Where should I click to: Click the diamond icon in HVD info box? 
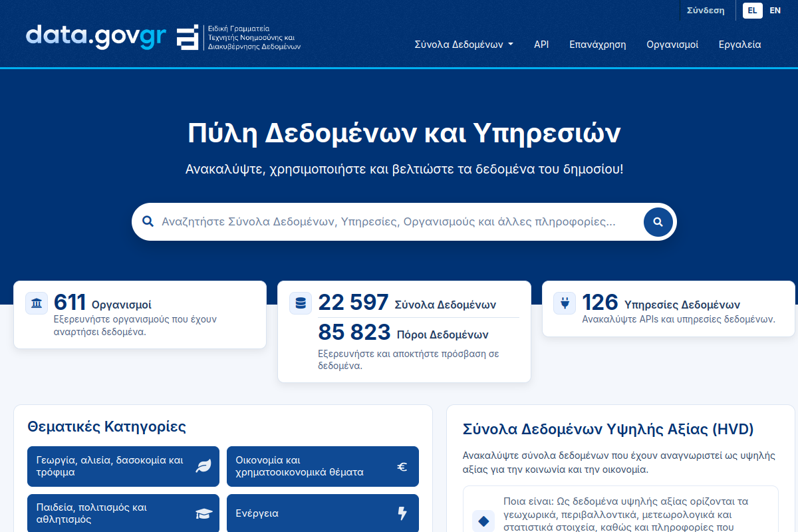click(x=483, y=521)
